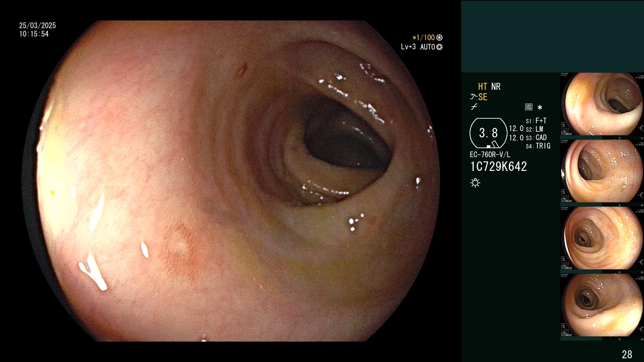Open the image settings sliders icon

pos(529,107)
